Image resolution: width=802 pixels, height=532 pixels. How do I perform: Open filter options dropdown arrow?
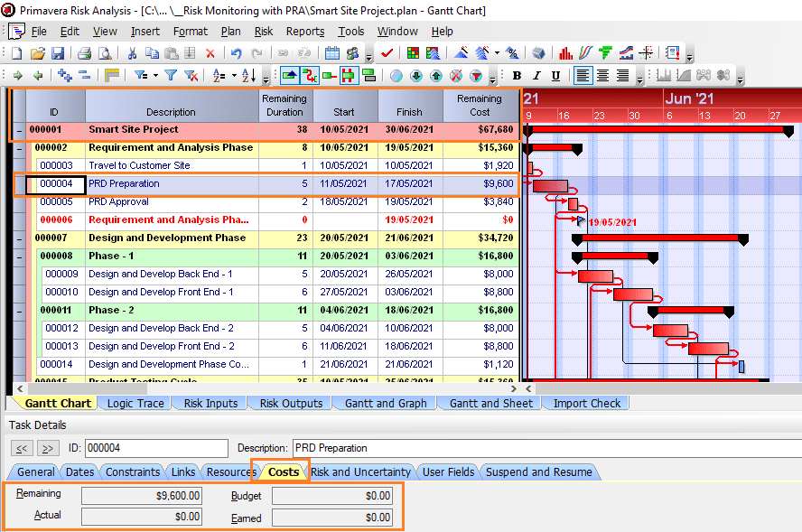[155, 76]
